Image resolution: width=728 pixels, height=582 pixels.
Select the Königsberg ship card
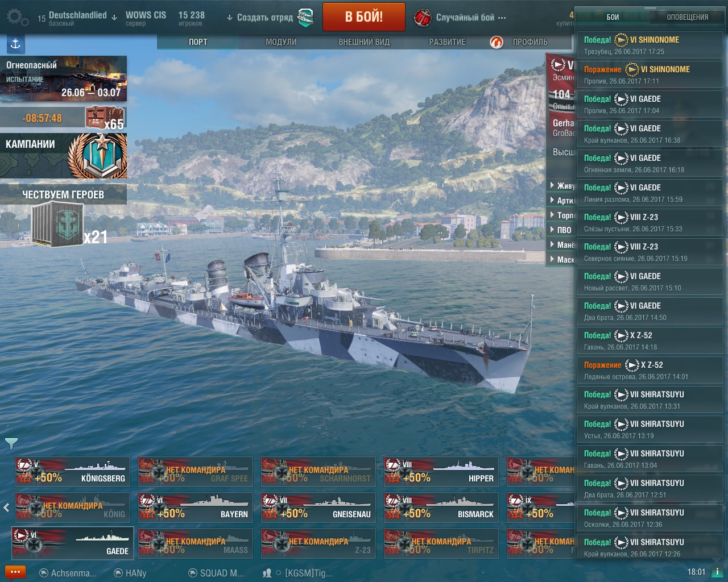(x=73, y=472)
